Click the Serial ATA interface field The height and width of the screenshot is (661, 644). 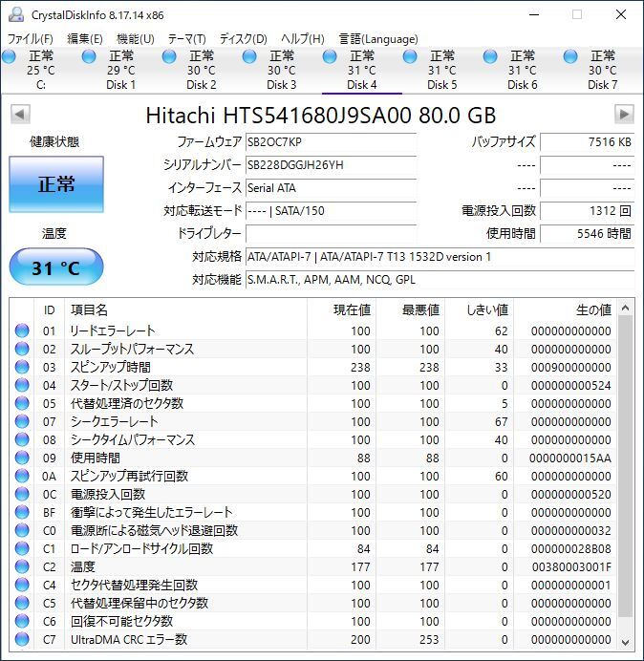pyautogui.click(x=331, y=187)
